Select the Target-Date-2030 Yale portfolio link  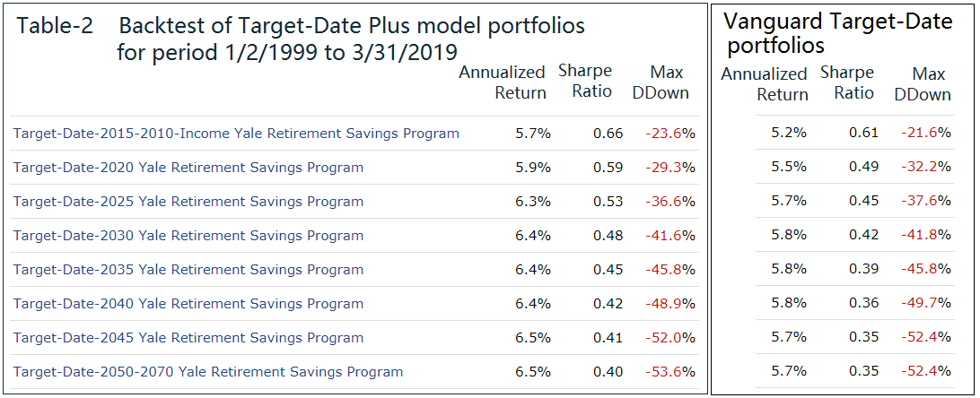tap(188, 236)
